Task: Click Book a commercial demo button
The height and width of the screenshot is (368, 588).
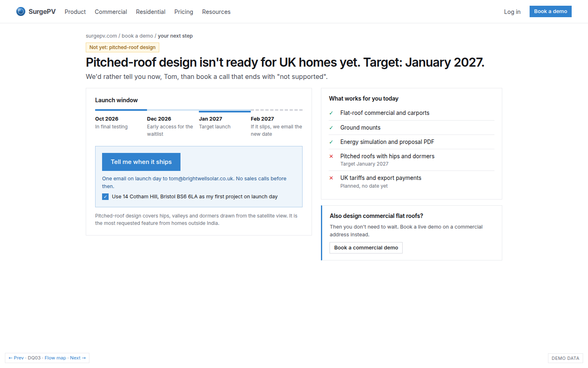Action: point(366,248)
